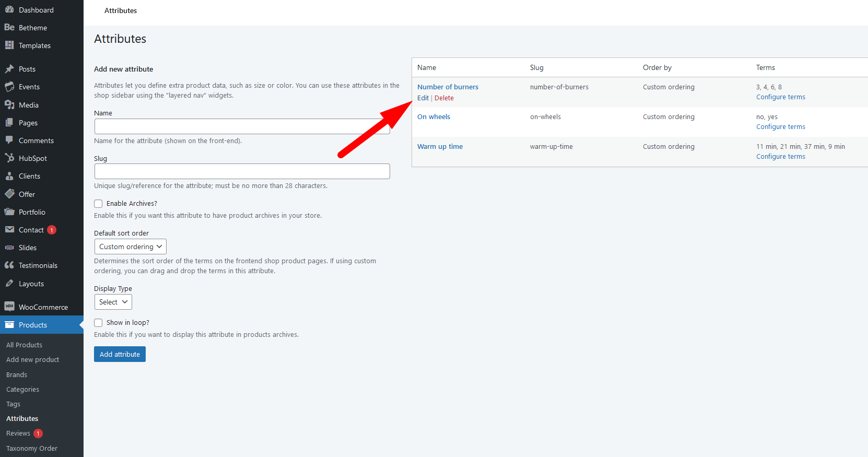Open All Products submenu item
Screen dimensions: 868x457
point(24,345)
